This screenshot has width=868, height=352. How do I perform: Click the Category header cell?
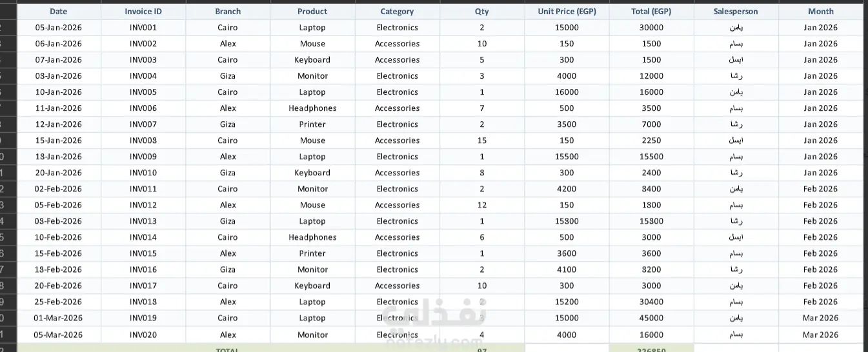[x=397, y=12]
